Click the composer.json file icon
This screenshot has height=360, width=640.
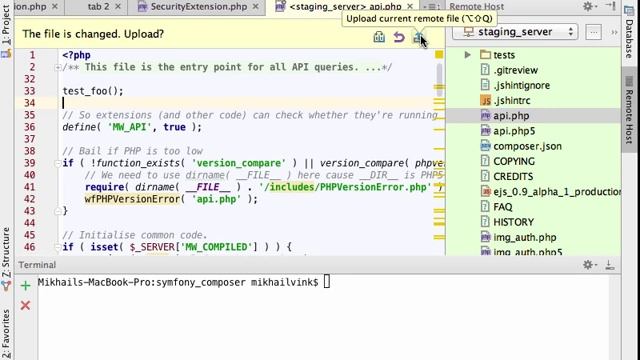point(485,146)
